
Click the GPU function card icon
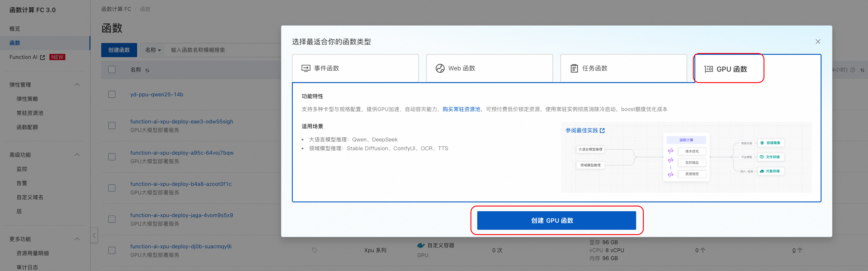[708, 69]
